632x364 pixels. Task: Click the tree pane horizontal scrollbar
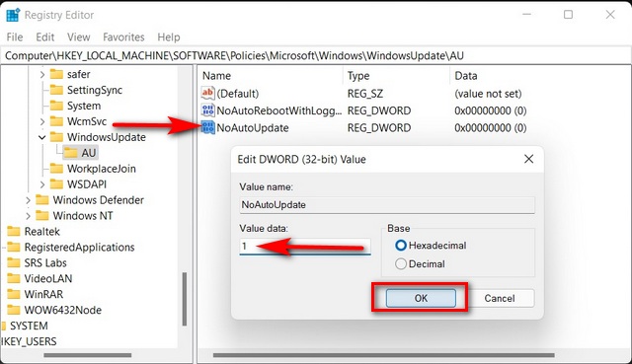[x=88, y=355]
